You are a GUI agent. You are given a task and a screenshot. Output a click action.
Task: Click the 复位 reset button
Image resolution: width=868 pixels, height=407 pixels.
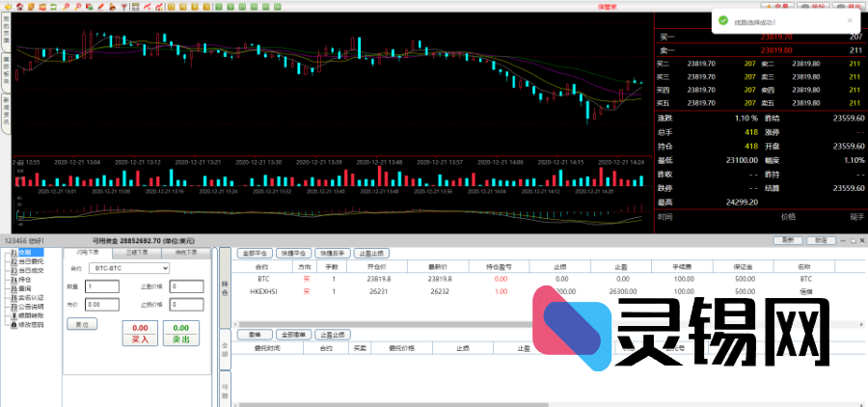click(x=82, y=324)
